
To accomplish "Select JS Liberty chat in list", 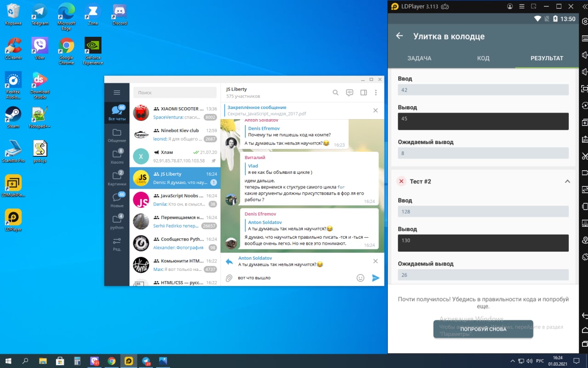I will 175,178.
